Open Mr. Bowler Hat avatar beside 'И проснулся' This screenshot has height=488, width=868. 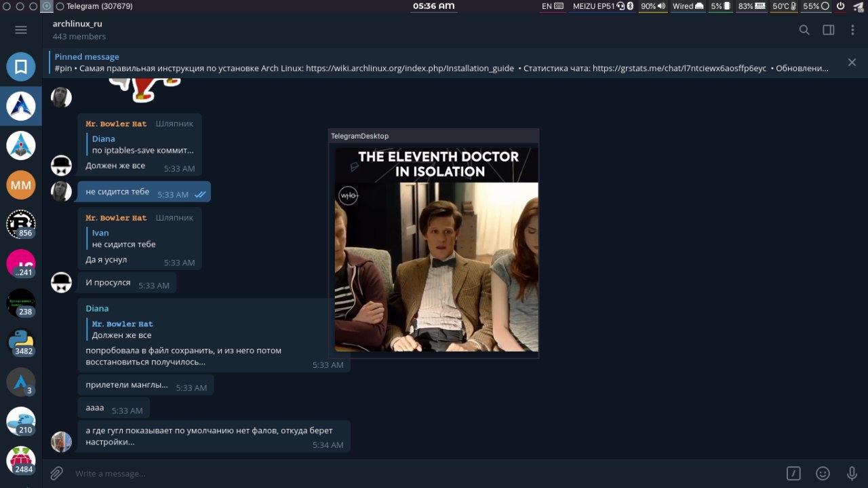(x=62, y=282)
